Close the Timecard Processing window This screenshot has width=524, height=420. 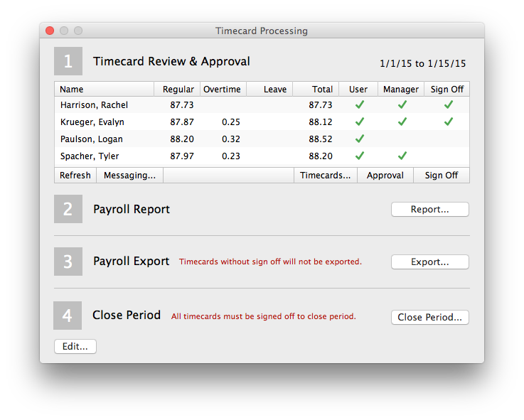click(50, 31)
